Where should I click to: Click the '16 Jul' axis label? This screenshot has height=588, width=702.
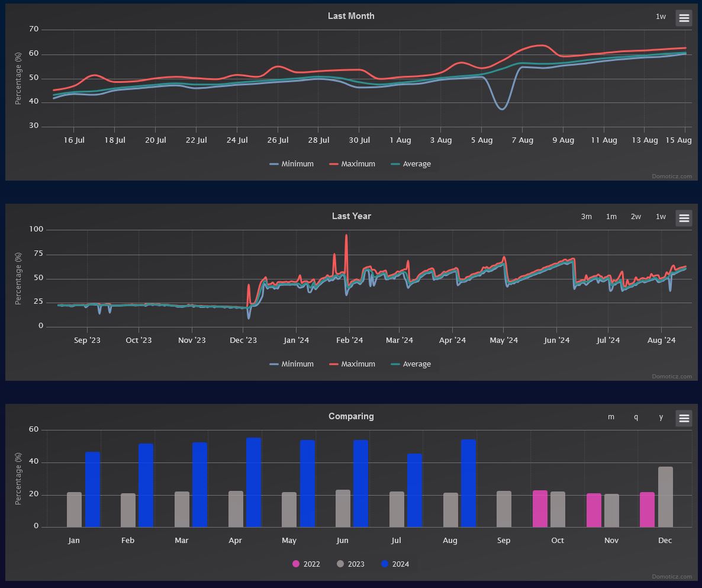[74, 140]
